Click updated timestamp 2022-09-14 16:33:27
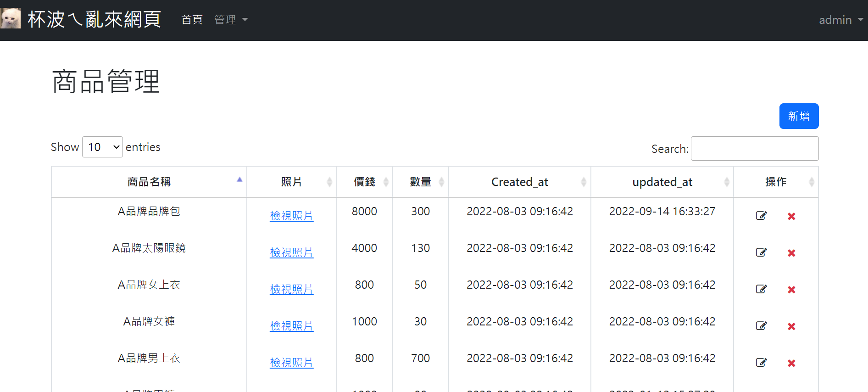This screenshot has height=392, width=868. coord(662,211)
